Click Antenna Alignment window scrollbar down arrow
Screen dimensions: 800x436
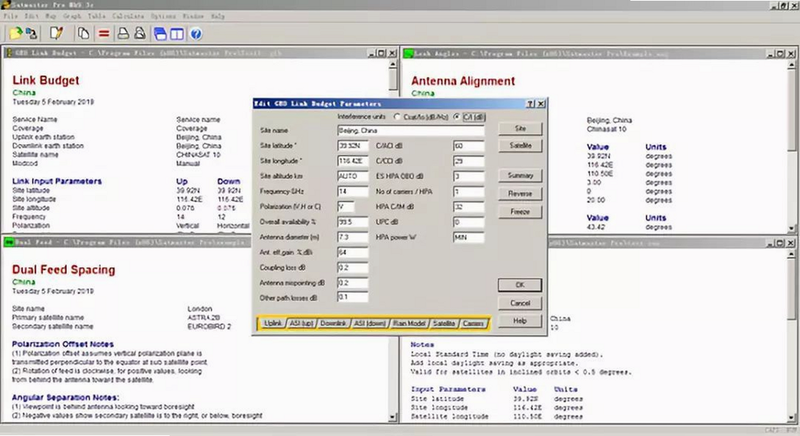[791, 228]
